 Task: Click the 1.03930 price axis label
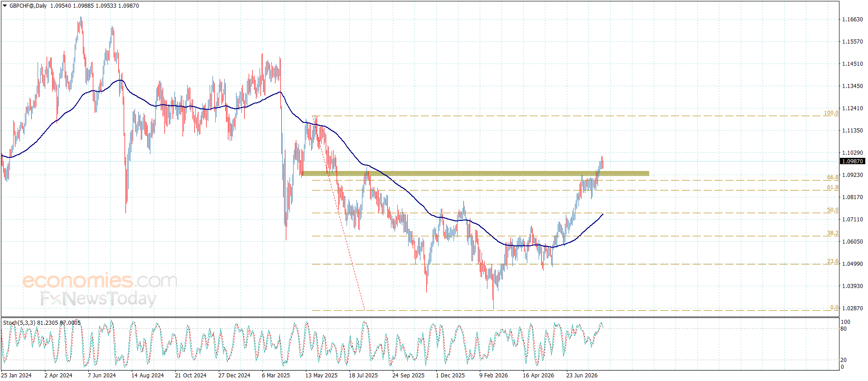852,286
